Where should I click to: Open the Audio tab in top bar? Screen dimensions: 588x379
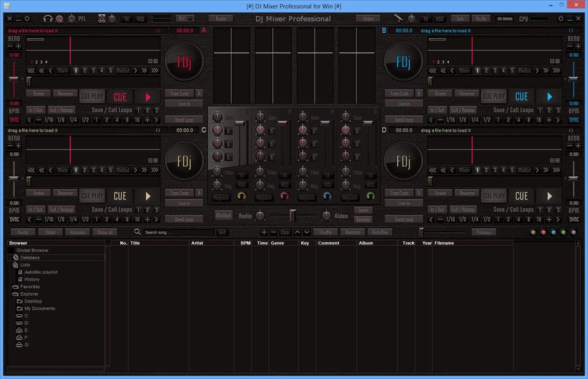point(220,18)
